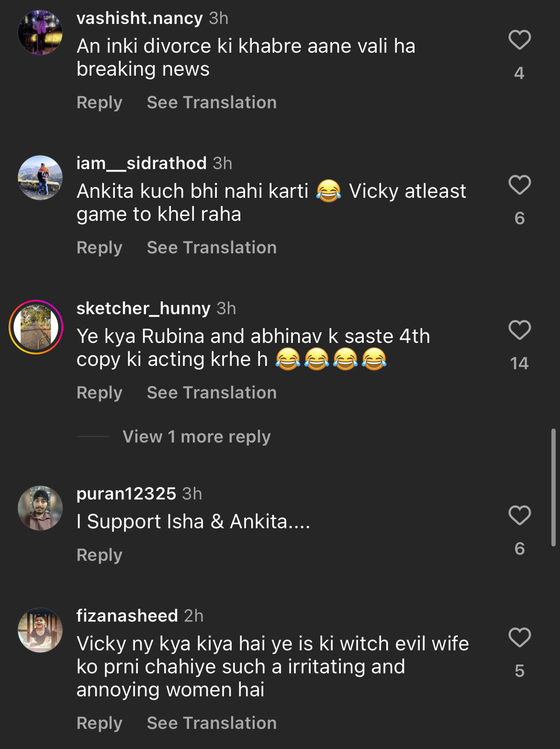Open vashisht.nancy's profile picture
560x749 pixels.
40,33
